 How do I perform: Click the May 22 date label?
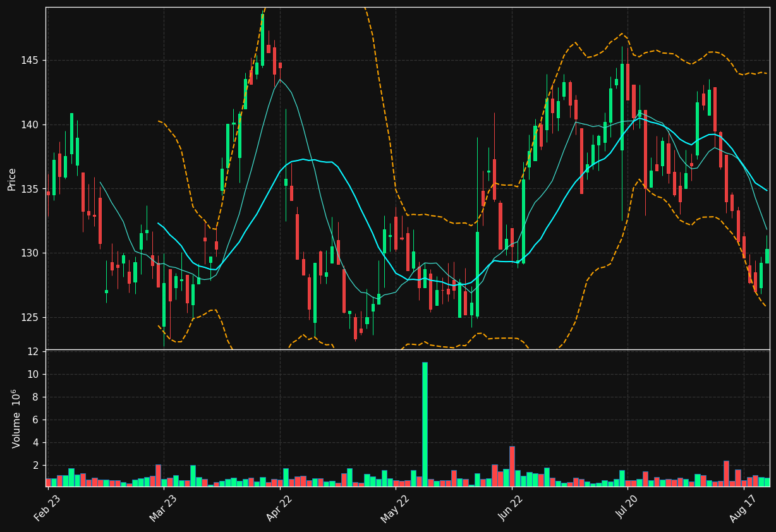pyautogui.click(x=396, y=508)
